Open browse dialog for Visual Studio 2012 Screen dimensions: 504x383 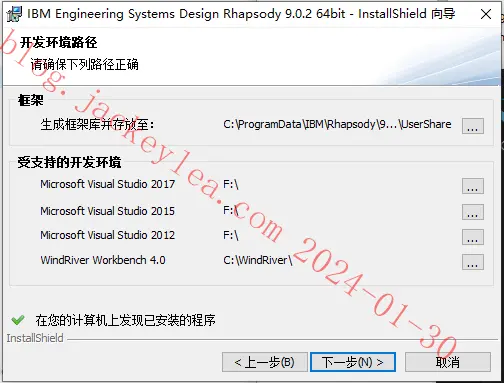click(473, 237)
